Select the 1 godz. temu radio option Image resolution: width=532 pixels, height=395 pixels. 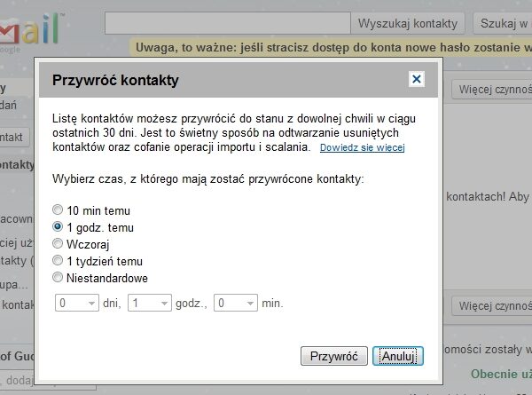[58, 226]
